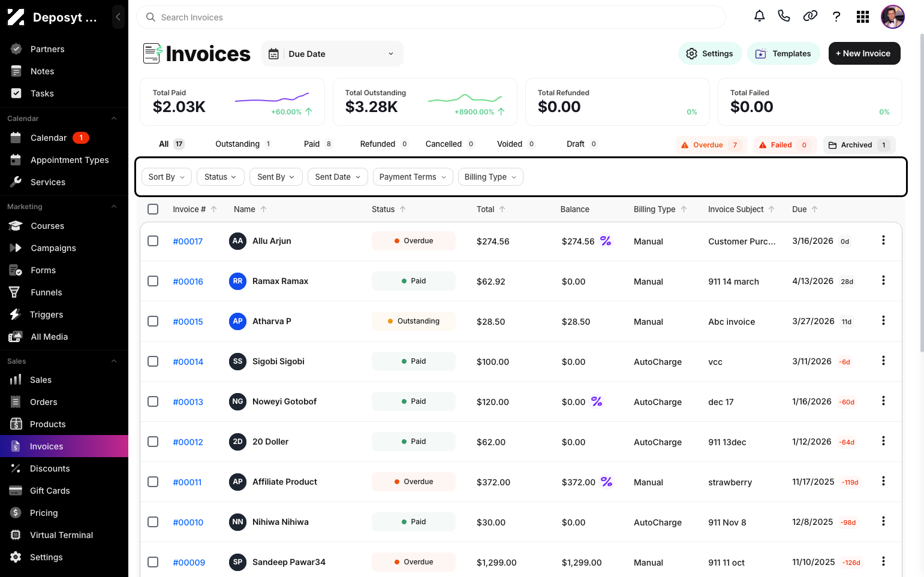
Task: Open invoice Templates
Action: 783,53
